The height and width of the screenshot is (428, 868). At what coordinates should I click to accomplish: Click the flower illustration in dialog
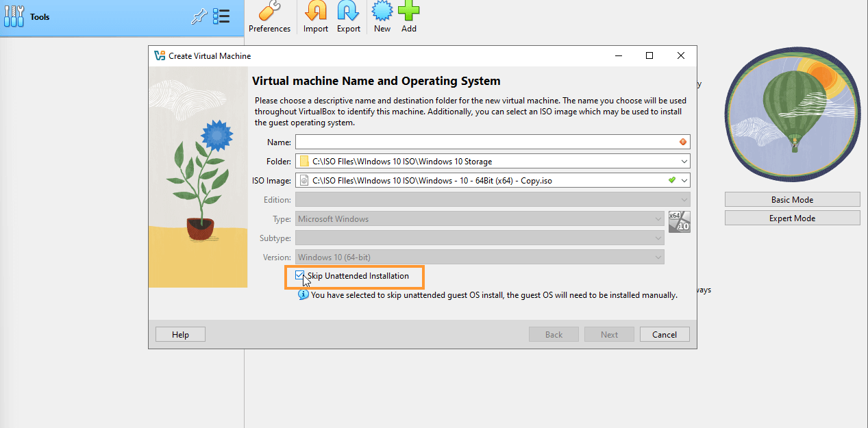tap(198, 178)
